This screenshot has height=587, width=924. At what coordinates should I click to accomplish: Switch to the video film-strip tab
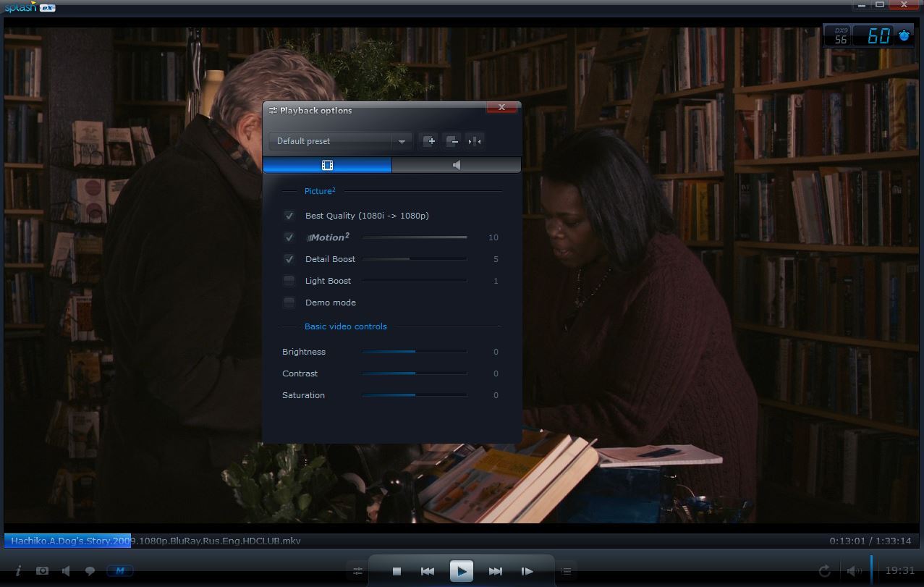point(327,166)
